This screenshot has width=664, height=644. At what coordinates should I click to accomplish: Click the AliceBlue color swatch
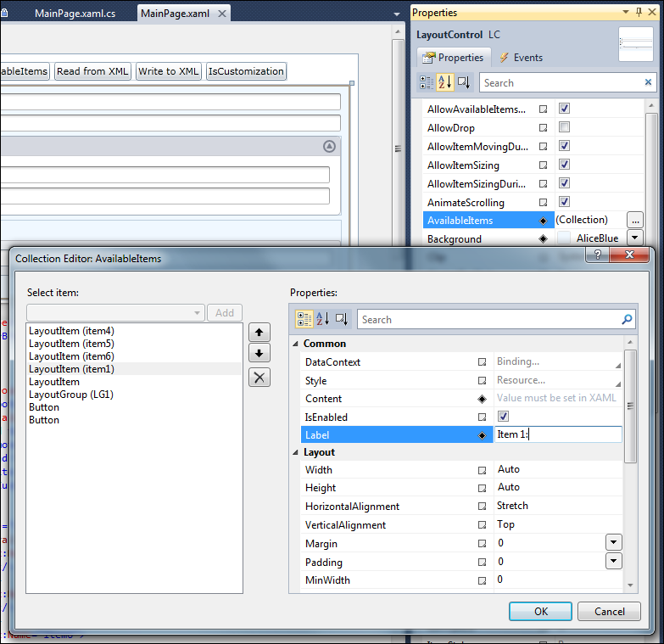(x=563, y=238)
